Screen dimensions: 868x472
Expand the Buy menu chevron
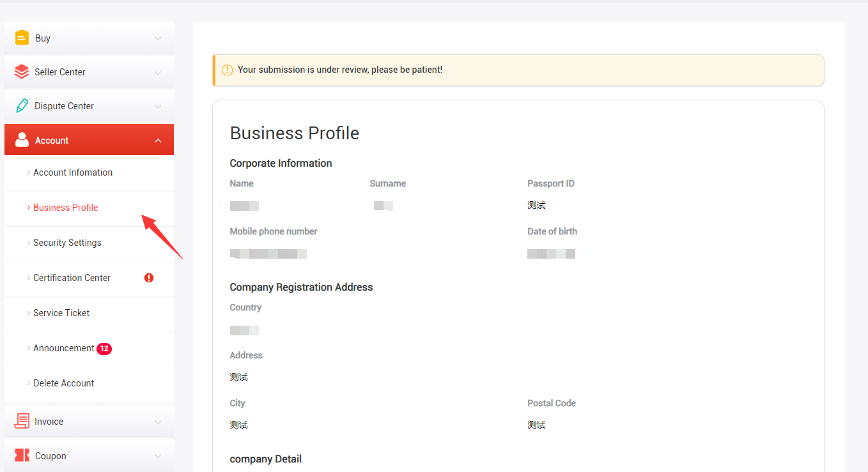[158, 38]
